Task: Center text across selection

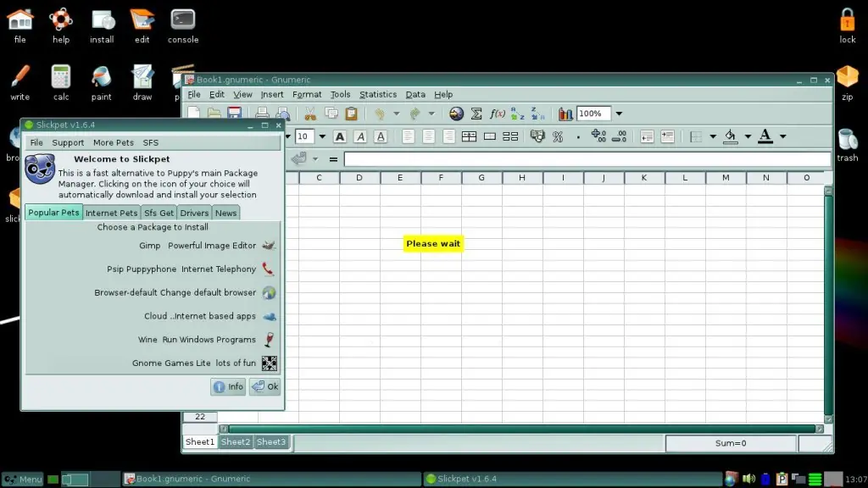Action: (x=469, y=136)
